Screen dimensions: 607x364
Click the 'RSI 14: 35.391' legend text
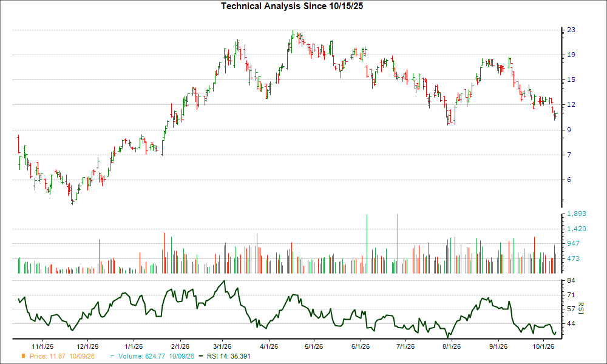tap(228, 356)
